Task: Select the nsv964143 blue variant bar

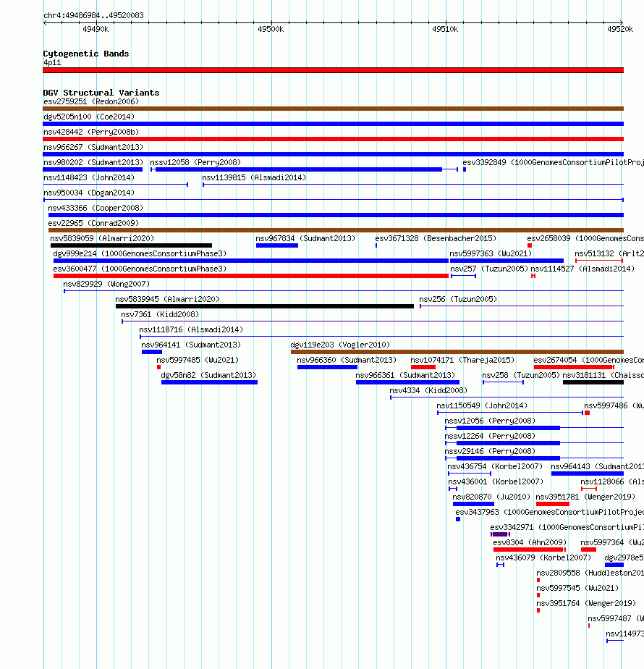Action: point(588,474)
